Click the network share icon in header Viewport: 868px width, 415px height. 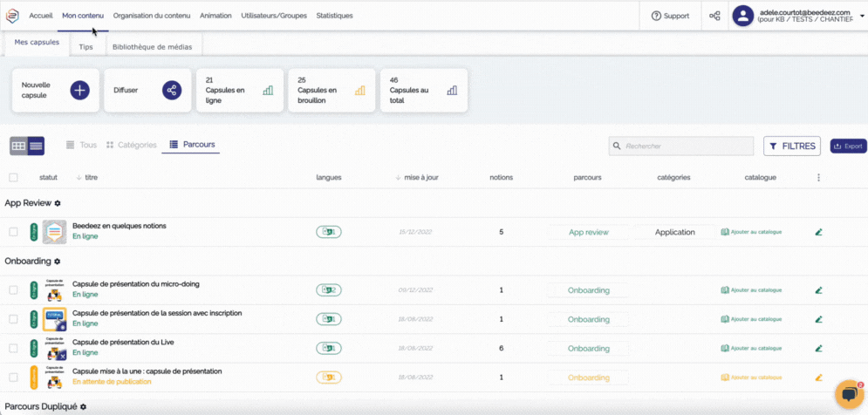pos(714,16)
